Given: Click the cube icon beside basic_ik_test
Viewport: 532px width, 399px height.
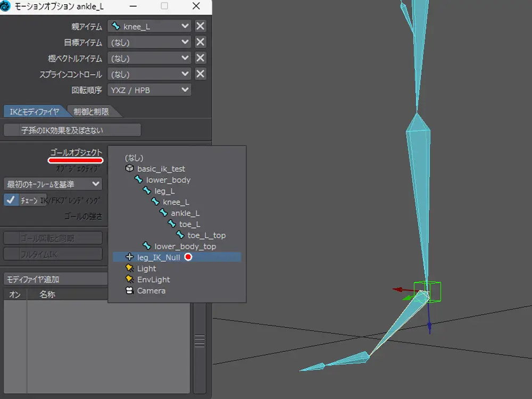Looking at the screenshot, I should [129, 169].
